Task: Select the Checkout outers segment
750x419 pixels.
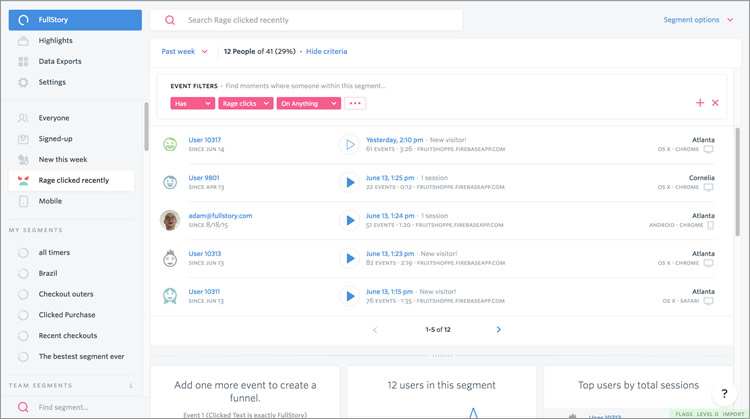Action: pyautogui.click(x=67, y=294)
